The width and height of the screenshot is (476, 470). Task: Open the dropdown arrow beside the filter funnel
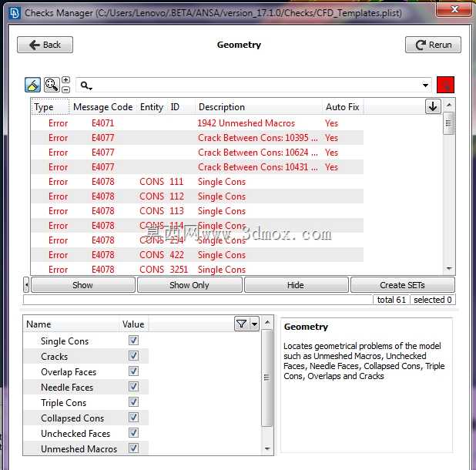pyautogui.click(x=254, y=324)
